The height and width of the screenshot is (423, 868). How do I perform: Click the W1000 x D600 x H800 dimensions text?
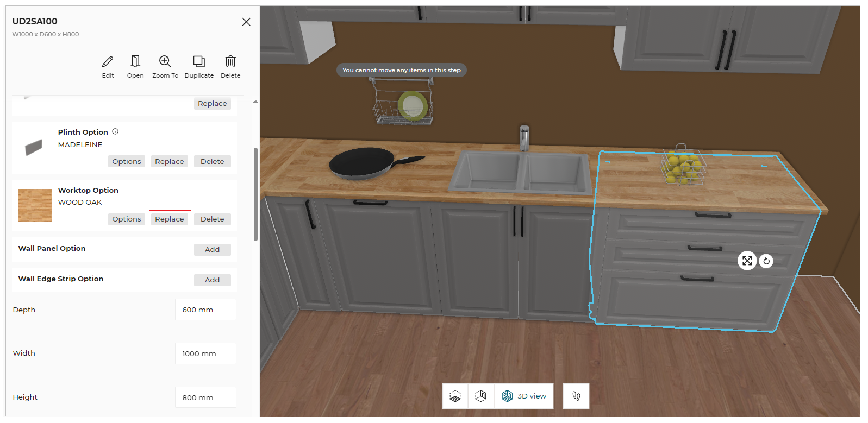46,34
